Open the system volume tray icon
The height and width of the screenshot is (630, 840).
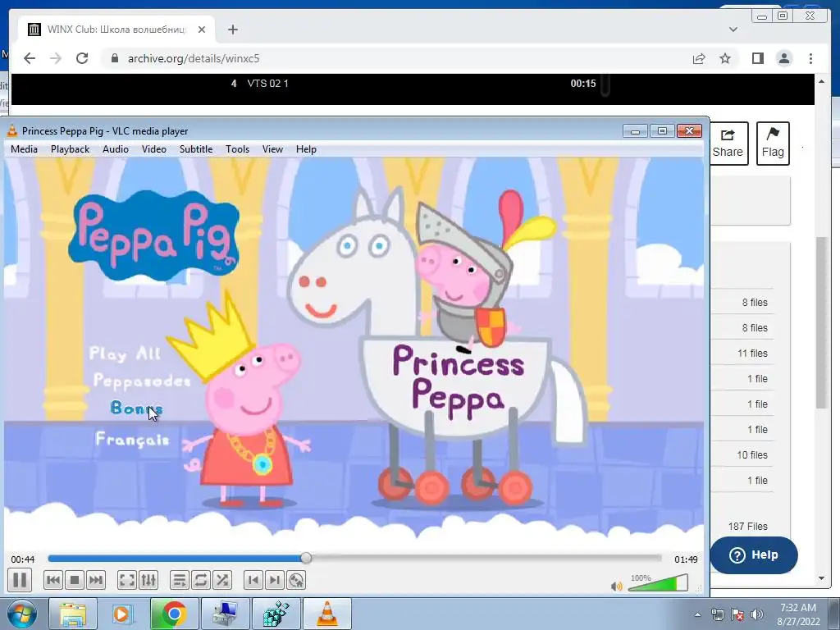[757, 615]
